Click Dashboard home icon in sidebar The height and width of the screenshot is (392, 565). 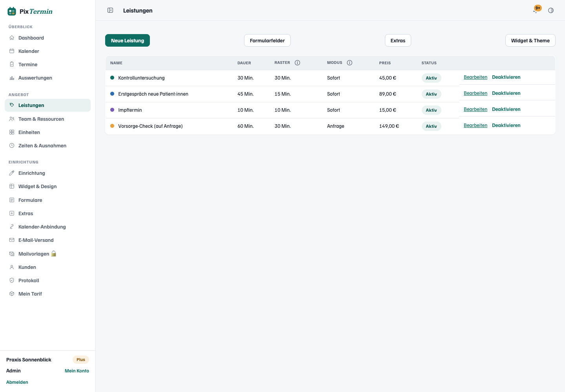point(12,38)
